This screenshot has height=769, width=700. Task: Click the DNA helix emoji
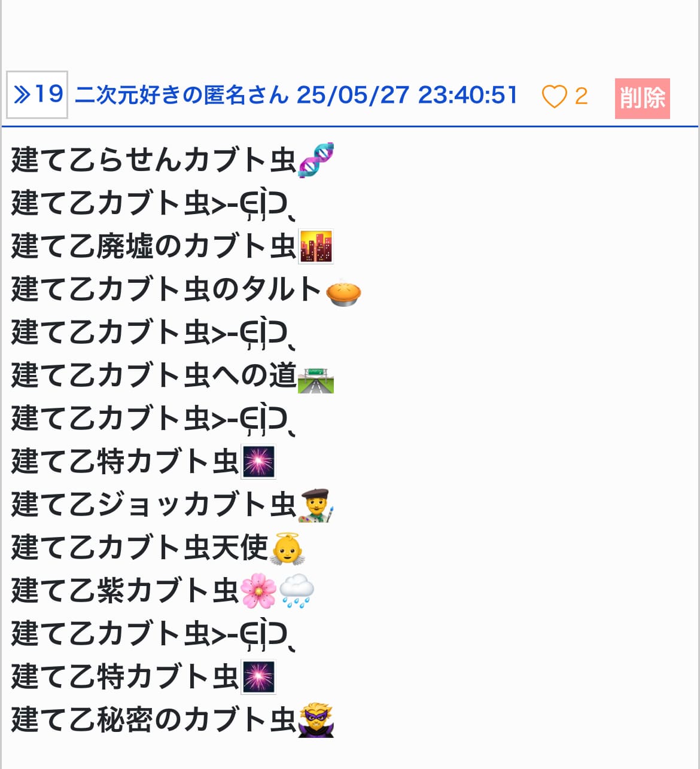tap(316, 160)
